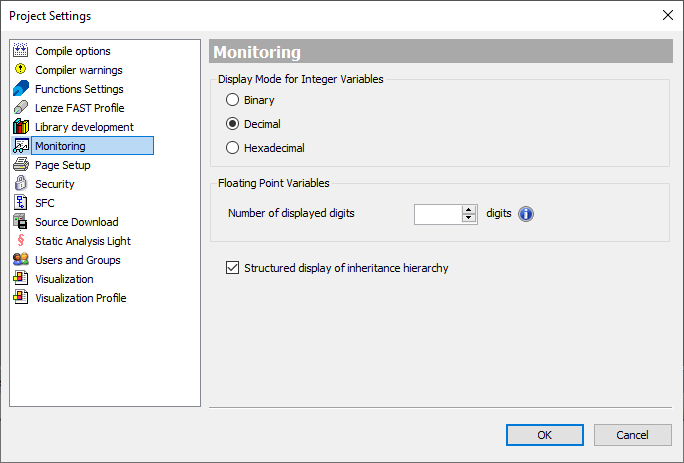The width and height of the screenshot is (684, 463).
Task: Select the Monitoring category
Action: pos(92,146)
